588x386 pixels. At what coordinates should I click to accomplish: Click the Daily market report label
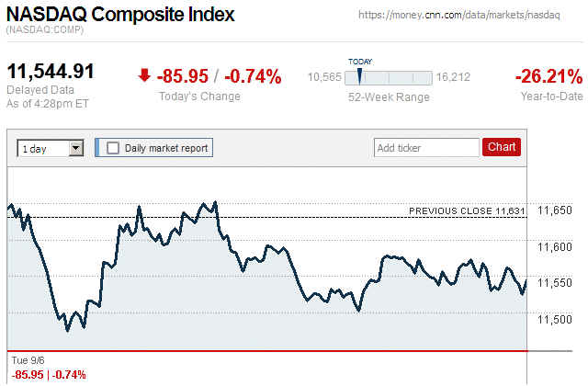(x=166, y=147)
